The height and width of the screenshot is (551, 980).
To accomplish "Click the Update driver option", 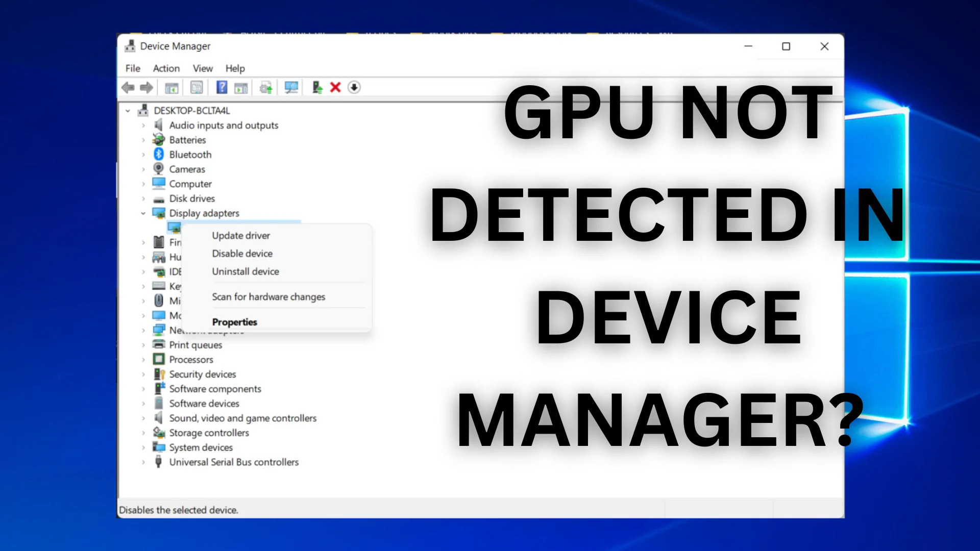I will [x=240, y=236].
